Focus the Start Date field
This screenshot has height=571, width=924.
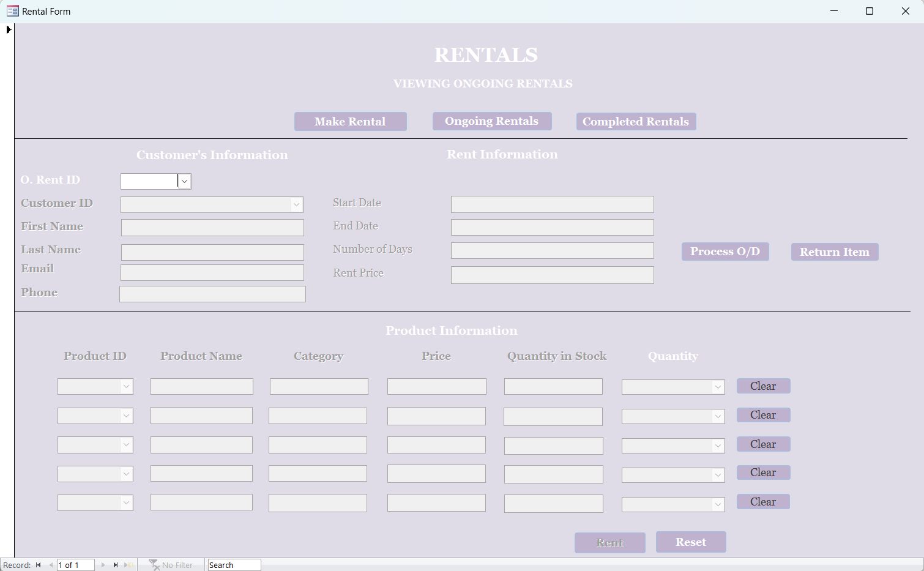click(552, 204)
